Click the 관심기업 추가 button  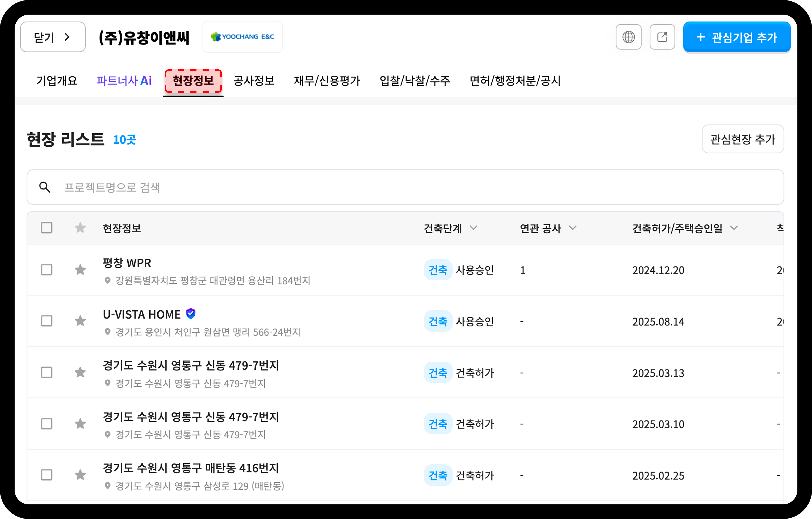pos(737,37)
